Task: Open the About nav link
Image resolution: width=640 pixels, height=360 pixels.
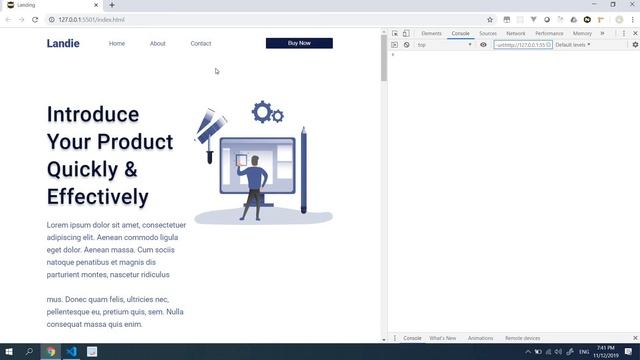Action: click(158, 43)
